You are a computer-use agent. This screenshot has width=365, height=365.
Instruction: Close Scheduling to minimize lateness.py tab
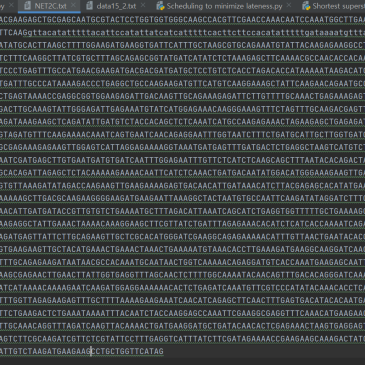coord(289,5)
